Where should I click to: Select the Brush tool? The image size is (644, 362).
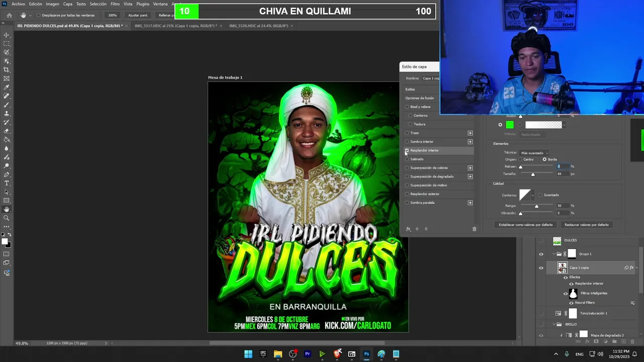pyautogui.click(x=7, y=105)
